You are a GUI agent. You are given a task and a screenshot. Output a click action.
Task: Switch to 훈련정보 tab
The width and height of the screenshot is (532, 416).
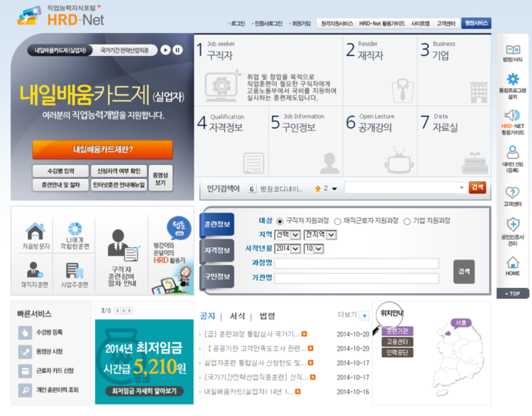click(217, 224)
